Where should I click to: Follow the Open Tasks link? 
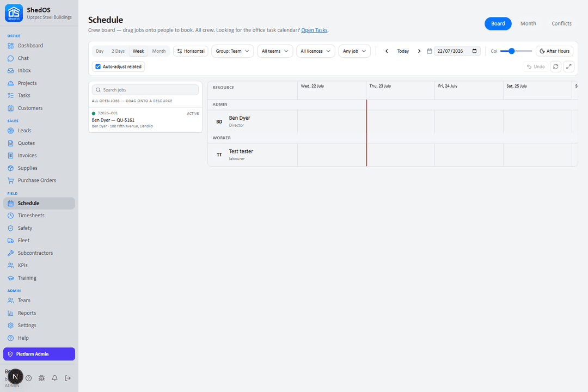pos(314,30)
